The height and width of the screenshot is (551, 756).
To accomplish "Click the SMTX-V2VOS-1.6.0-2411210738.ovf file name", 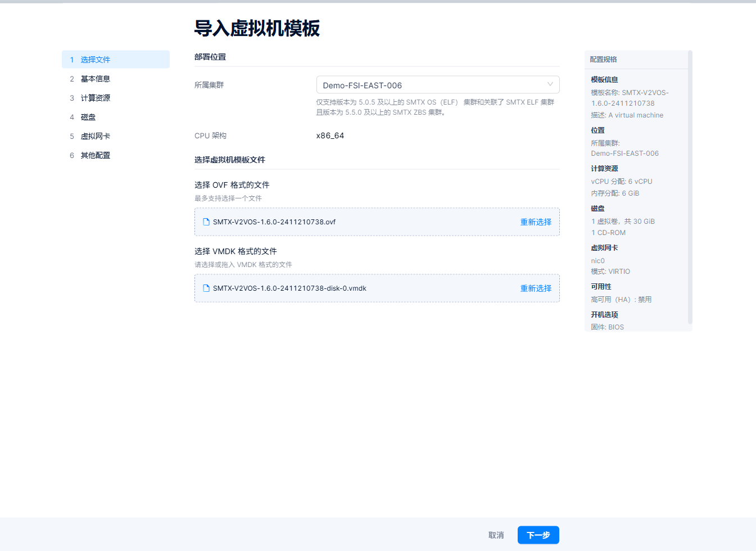I will (274, 222).
